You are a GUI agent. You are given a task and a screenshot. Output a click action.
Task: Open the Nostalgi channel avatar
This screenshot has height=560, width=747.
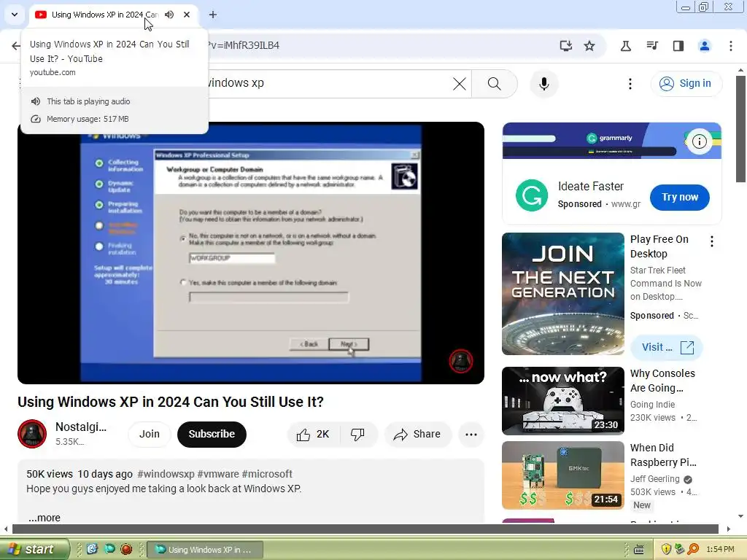32,434
